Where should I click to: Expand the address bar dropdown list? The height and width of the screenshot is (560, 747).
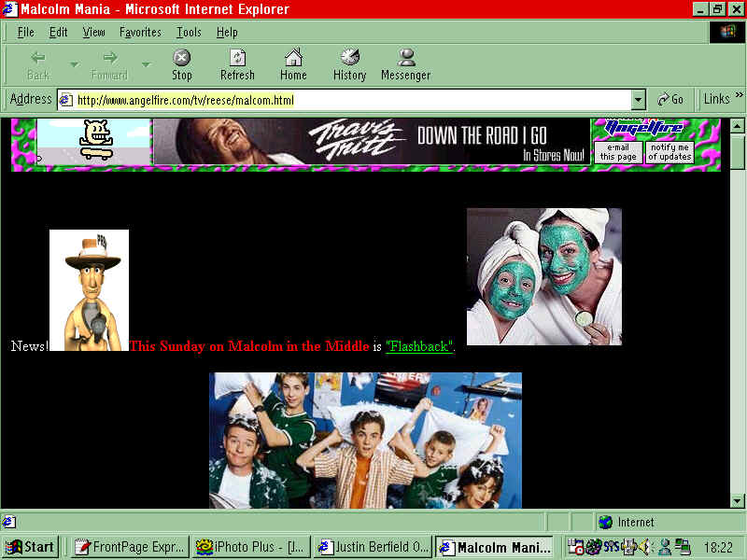[639, 100]
